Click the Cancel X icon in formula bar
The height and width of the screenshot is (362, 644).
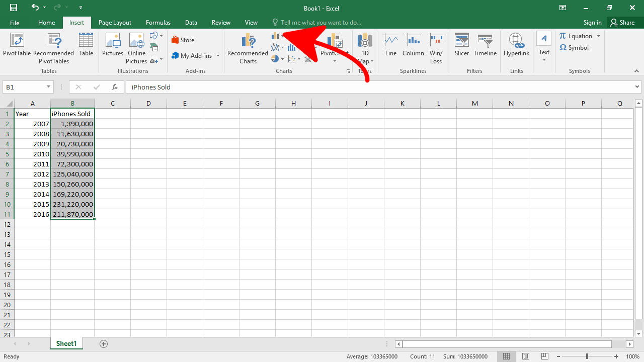[x=78, y=87]
